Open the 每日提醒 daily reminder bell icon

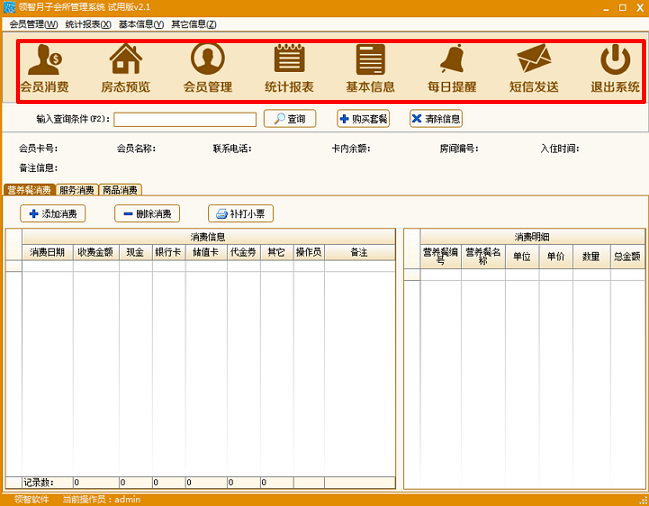[x=452, y=69]
